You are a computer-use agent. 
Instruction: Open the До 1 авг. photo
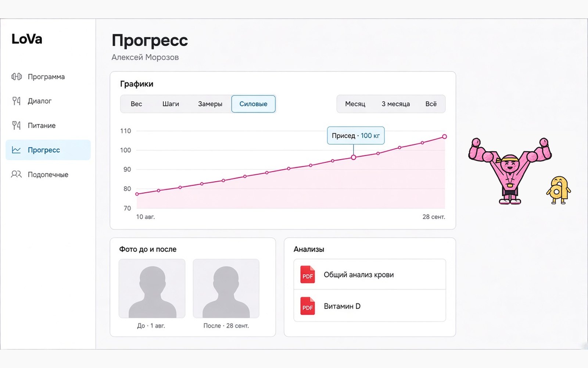(x=152, y=289)
